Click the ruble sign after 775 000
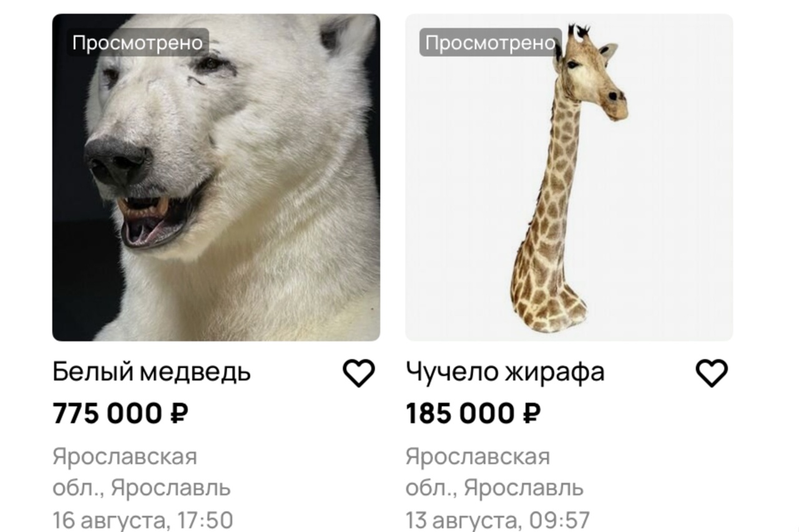Screen dimensions: 799x532 179,414
